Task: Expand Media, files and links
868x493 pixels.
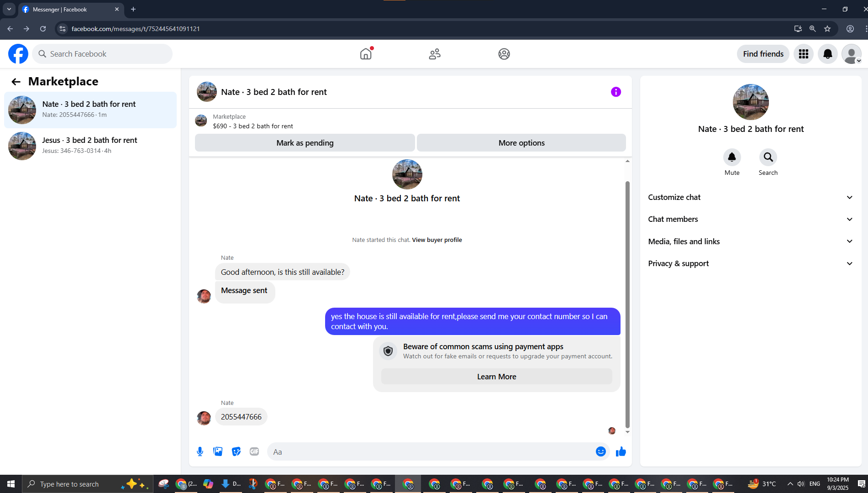Action: click(x=751, y=241)
